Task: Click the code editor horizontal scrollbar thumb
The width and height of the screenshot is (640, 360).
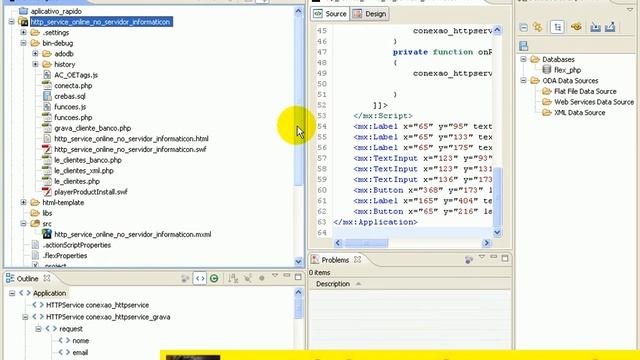Action: (366, 243)
